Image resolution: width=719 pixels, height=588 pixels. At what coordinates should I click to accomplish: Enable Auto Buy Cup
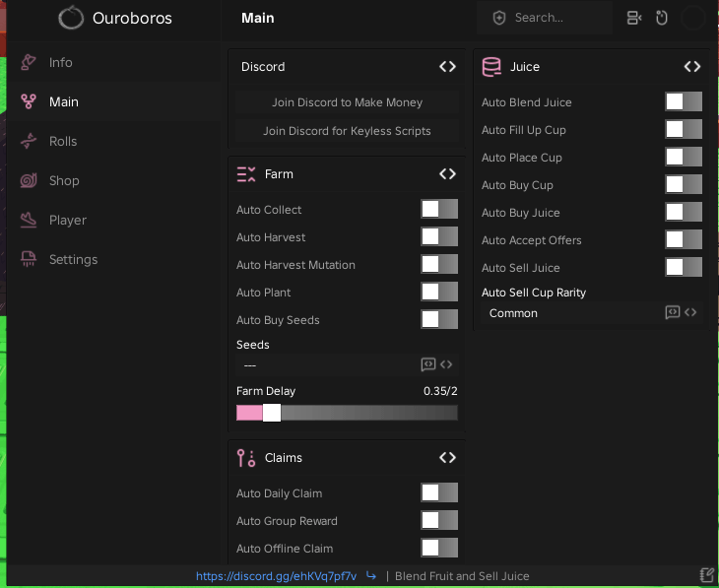[x=684, y=184]
